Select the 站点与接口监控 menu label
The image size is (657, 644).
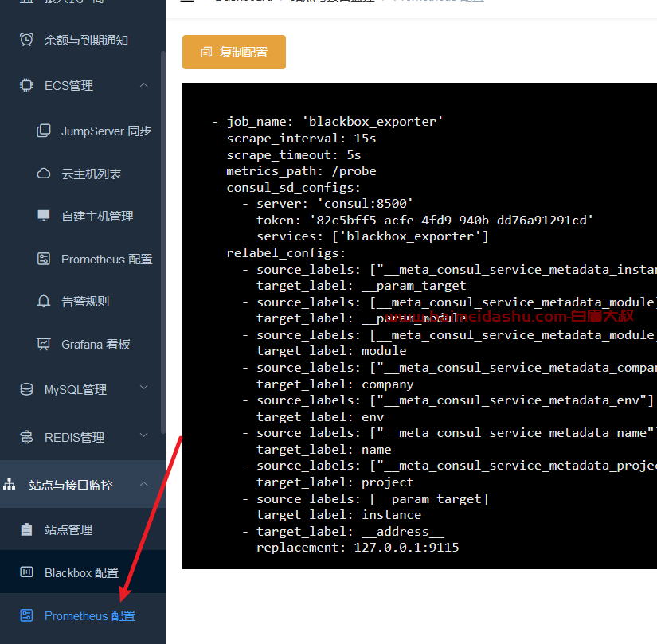(71, 485)
